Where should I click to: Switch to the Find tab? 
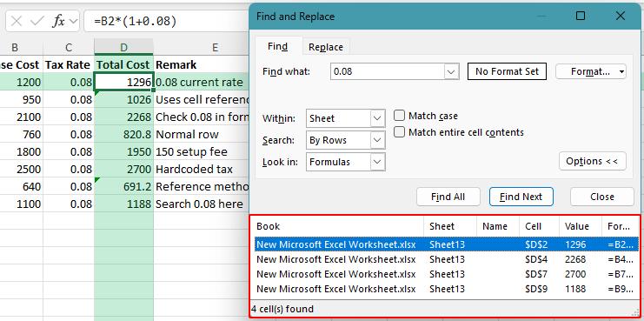278,46
